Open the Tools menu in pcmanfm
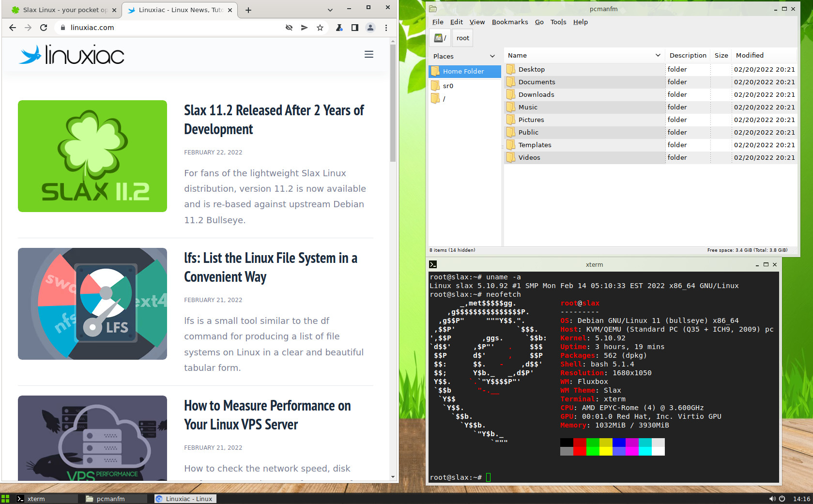Viewport: 813px width, 504px height. click(x=558, y=22)
